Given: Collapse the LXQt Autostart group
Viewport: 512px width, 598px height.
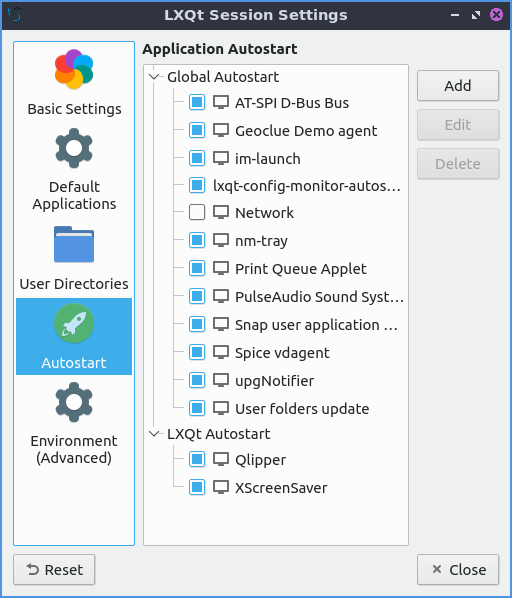Looking at the screenshot, I should [x=154, y=434].
